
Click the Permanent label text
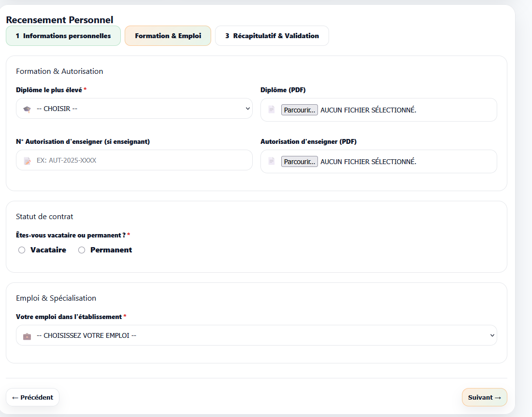point(111,250)
